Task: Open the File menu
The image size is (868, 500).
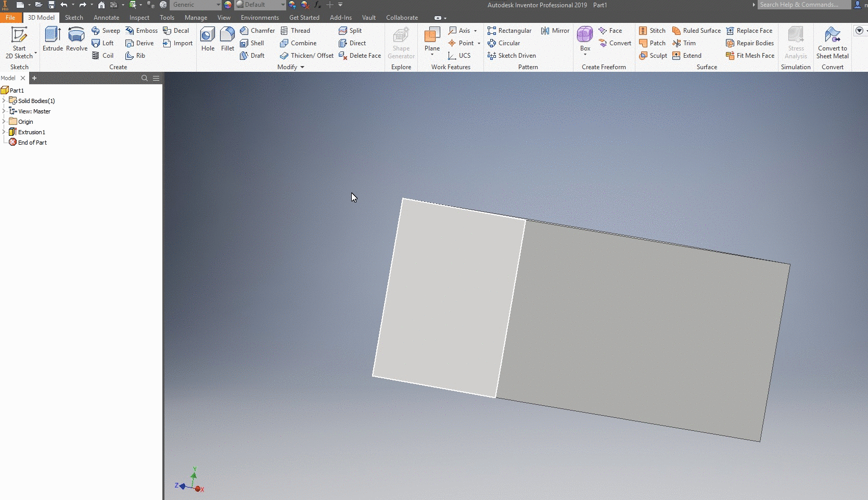Action: coord(10,18)
